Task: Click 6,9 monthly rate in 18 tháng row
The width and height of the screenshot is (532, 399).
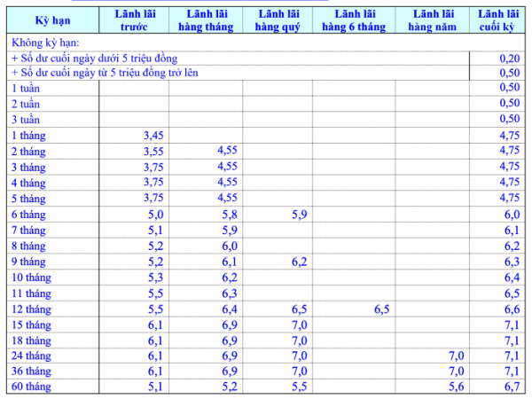Action: click(x=230, y=340)
